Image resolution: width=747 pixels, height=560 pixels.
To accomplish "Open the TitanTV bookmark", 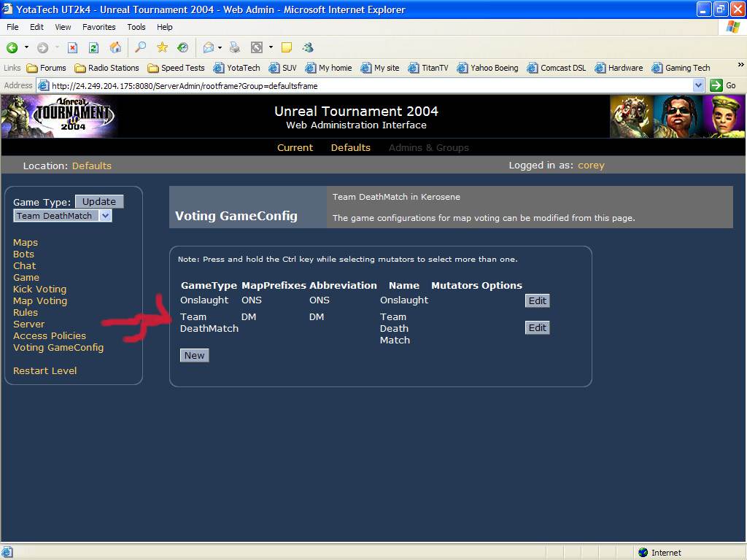I will pyautogui.click(x=427, y=68).
